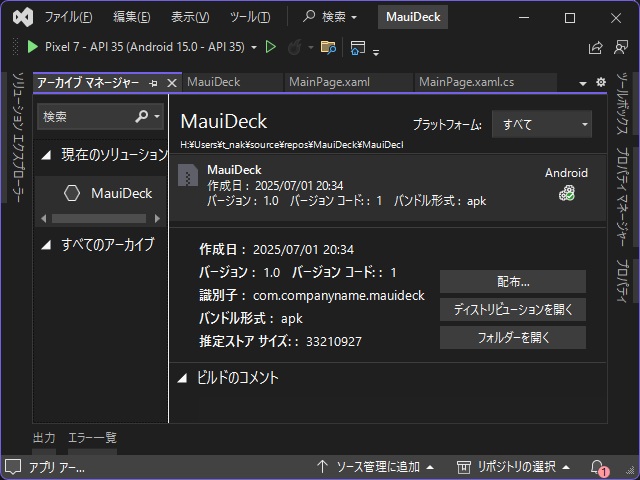Open the archive search options dropdown arrow
Image resolution: width=640 pixels, height=480 pixels.
point(157,116)
